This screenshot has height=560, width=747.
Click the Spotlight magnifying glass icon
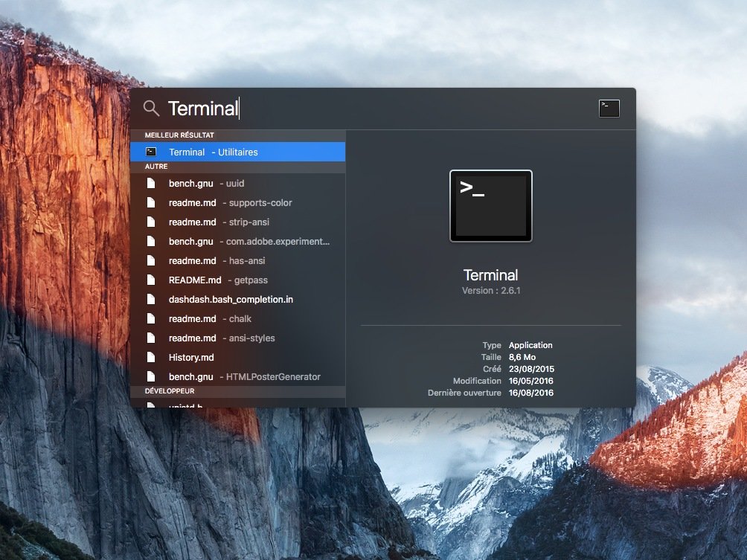point(151,109)
